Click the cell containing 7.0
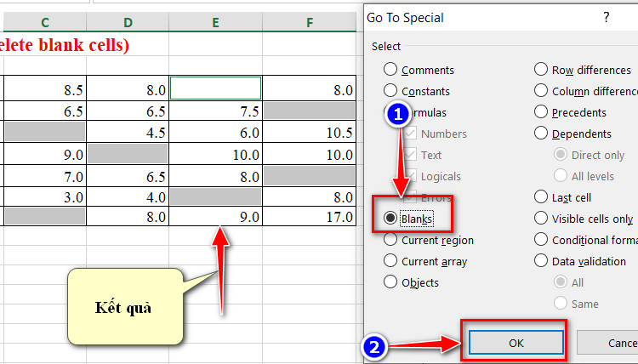 click(45, 176)
